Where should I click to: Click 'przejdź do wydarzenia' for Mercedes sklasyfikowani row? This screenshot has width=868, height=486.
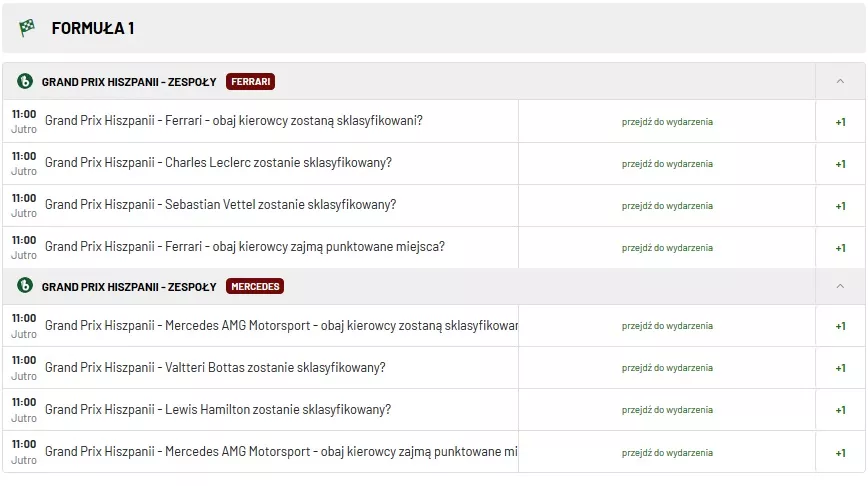tap(667, 326)
